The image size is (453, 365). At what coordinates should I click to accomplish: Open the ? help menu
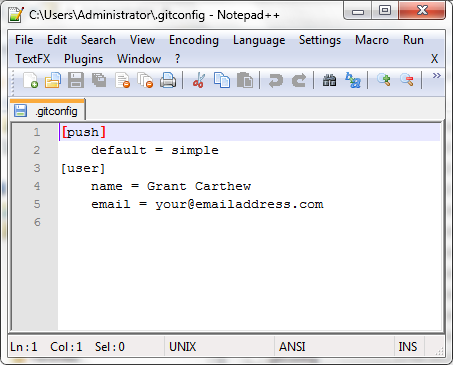click(177, 59)
